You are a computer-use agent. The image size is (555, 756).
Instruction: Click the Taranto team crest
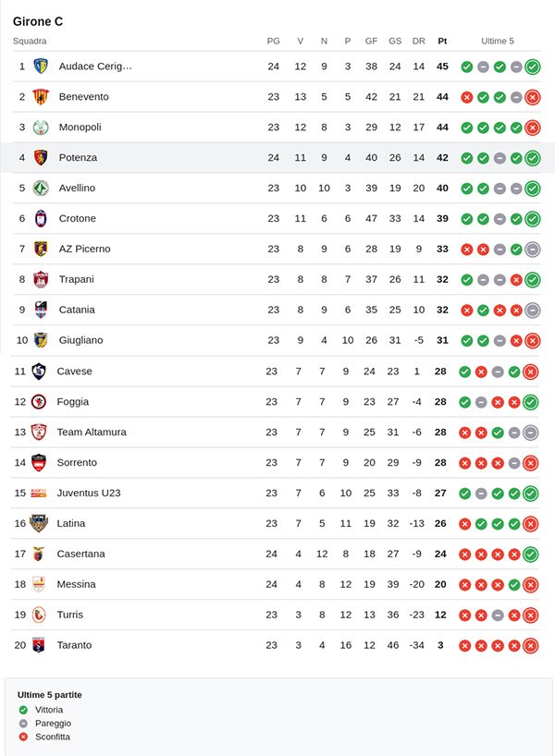point(38,645)
